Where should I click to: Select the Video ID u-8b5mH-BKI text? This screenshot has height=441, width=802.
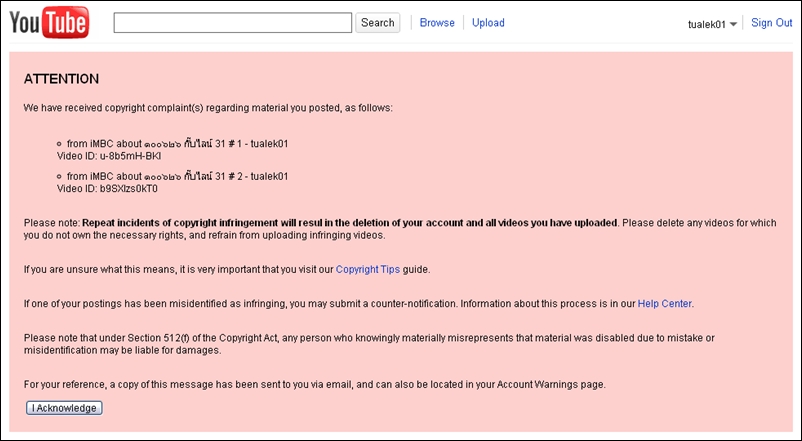coord(109,156)
